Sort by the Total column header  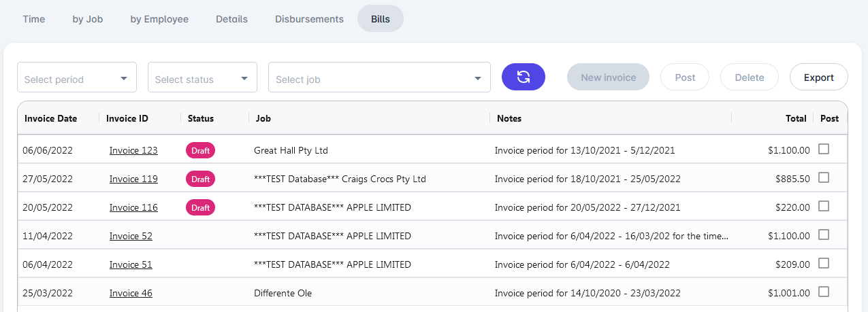point(796,118)
